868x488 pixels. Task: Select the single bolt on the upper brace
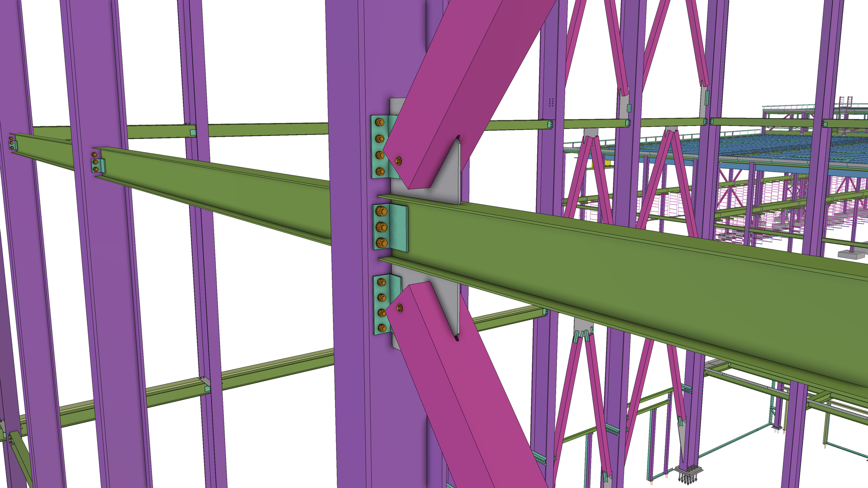click(398, 161)
